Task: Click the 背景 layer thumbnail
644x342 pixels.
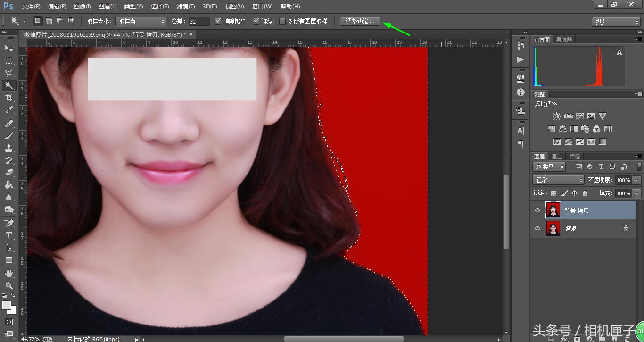Action: tap(553, 228)
